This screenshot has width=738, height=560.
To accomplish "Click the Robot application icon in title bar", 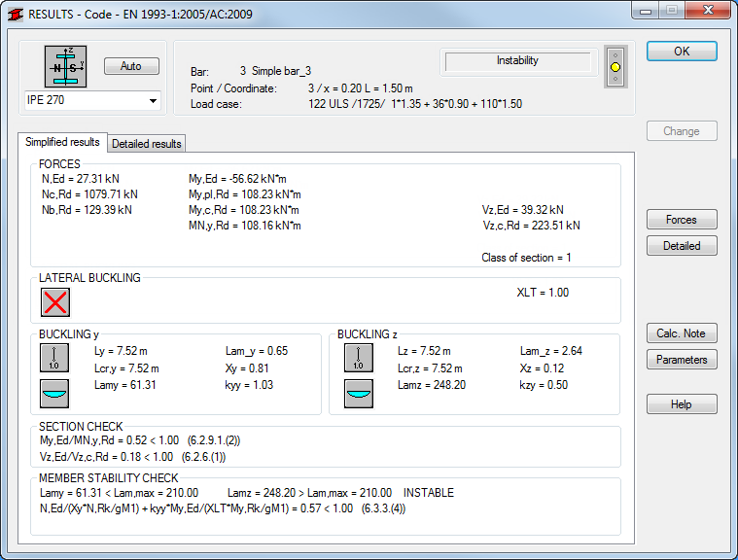I will pyautogui.click(x=15, y=15).
